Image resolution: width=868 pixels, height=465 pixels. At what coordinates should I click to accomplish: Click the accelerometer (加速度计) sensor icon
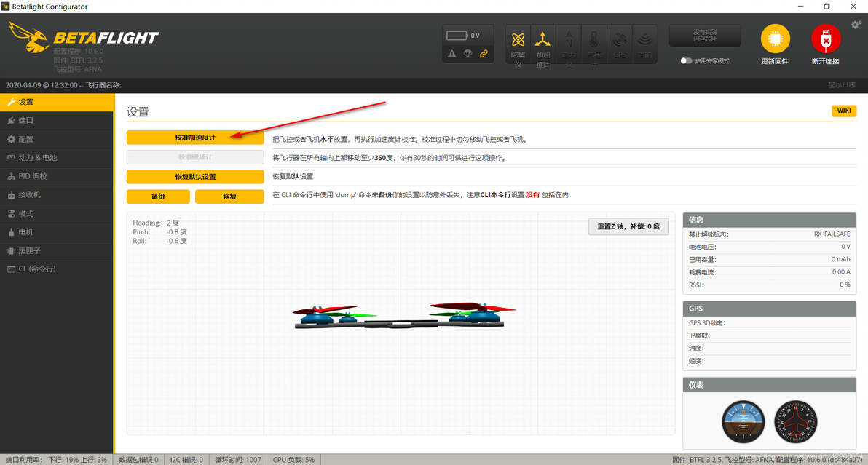coord(543,40)
